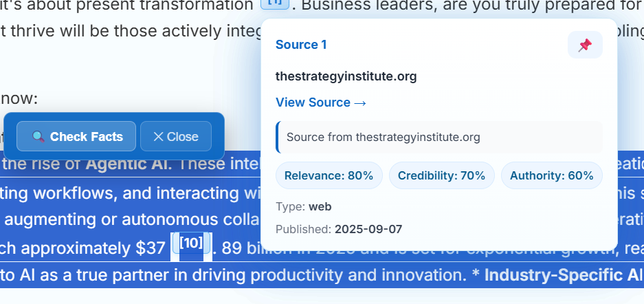Open the View Source link
The width and height of the screenshot is (644, 304).
point(320,102)
